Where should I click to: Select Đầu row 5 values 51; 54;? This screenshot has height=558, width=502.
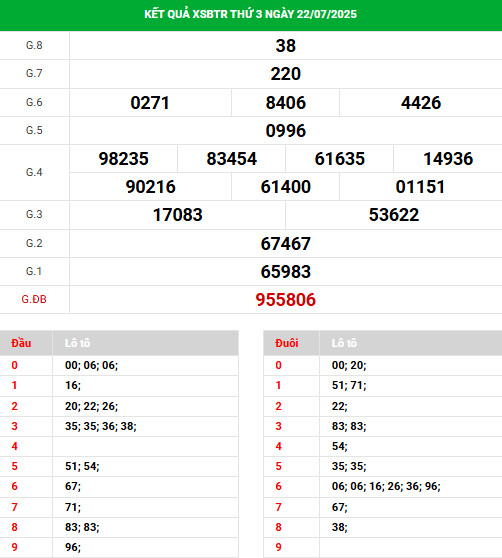click(x=82, y=466)
